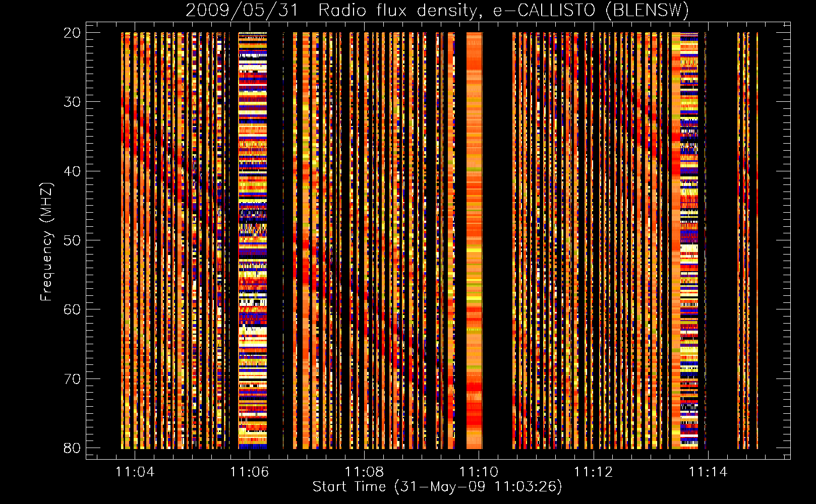Viewport: 816px width, 504px height.
Task: Click the striped band before 11:14
Action: click(x=689, y=240)
